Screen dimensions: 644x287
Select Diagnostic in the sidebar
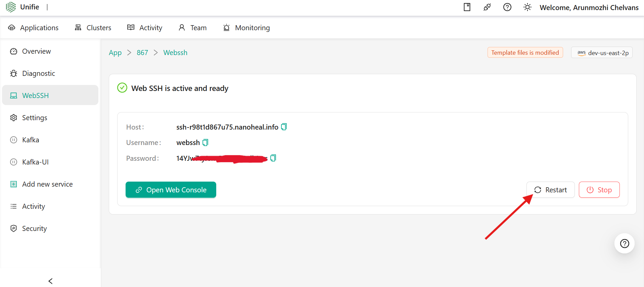tap(50, 74)
